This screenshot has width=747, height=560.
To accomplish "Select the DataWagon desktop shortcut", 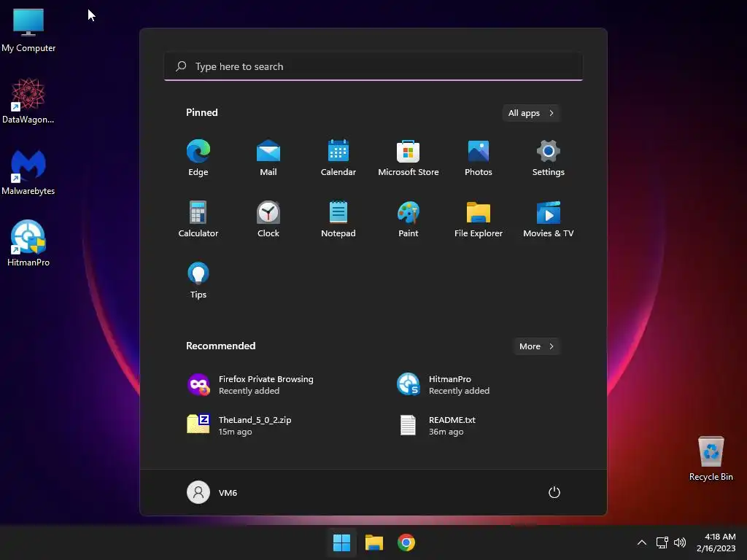I will (x=28, y=101).
